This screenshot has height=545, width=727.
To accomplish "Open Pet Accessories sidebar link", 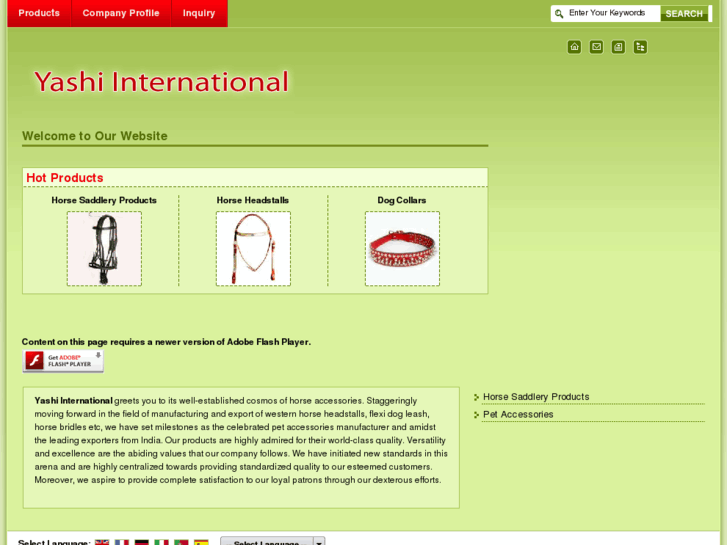I will click(x=518, y=414).
